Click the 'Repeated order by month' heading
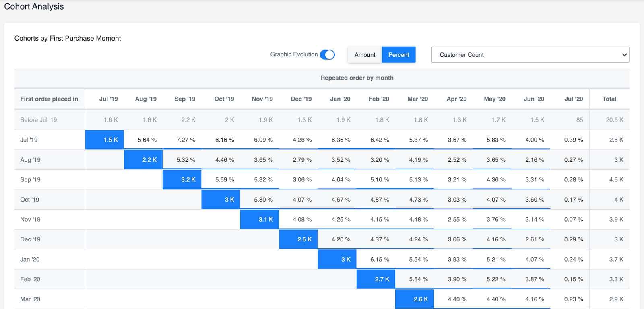 click(357, 78)
